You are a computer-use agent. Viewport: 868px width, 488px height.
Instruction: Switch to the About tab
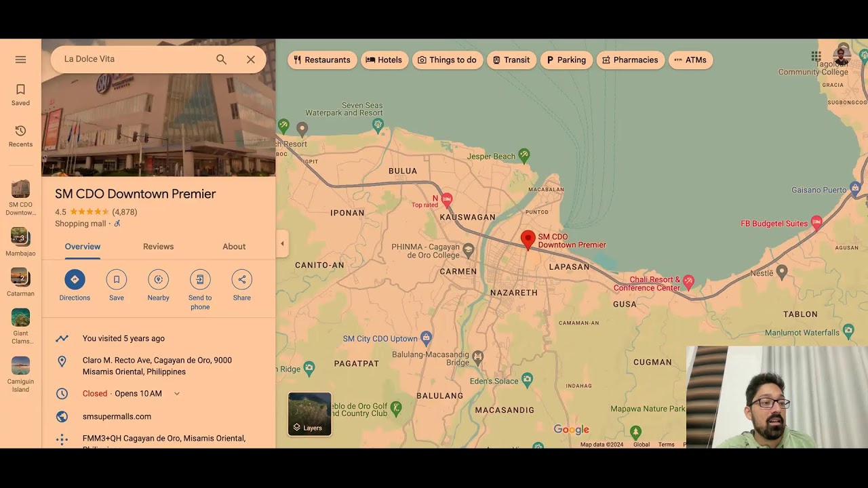234,247
